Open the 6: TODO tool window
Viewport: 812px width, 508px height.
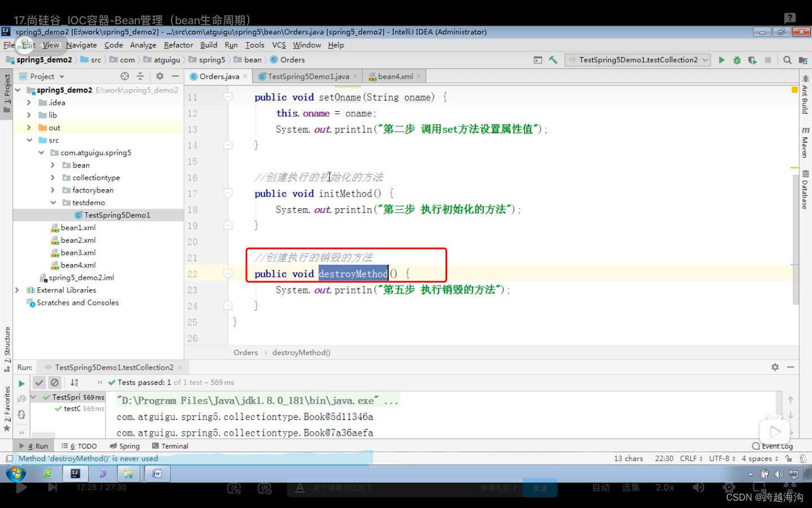[79, 446]
